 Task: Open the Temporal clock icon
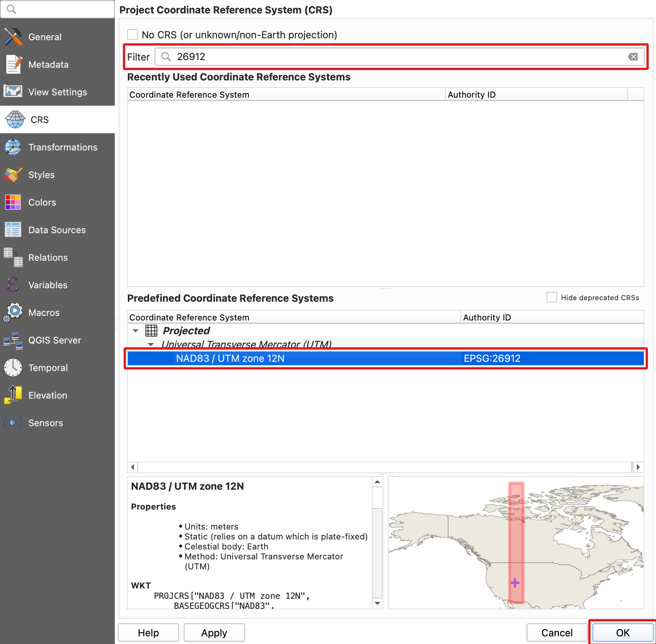13,368
